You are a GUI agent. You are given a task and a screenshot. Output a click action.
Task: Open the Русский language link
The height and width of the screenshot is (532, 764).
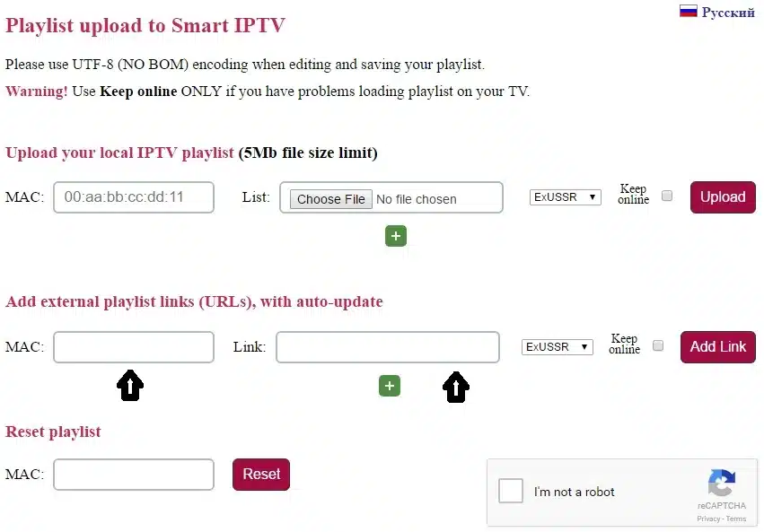(729, 12)
